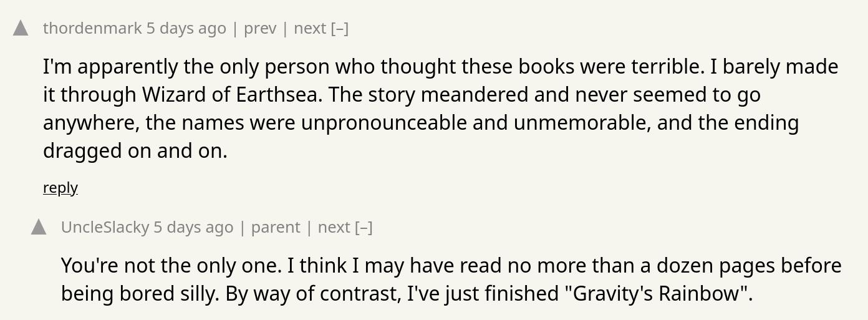Click inside thordenmark's comment body text

[440, 109]
